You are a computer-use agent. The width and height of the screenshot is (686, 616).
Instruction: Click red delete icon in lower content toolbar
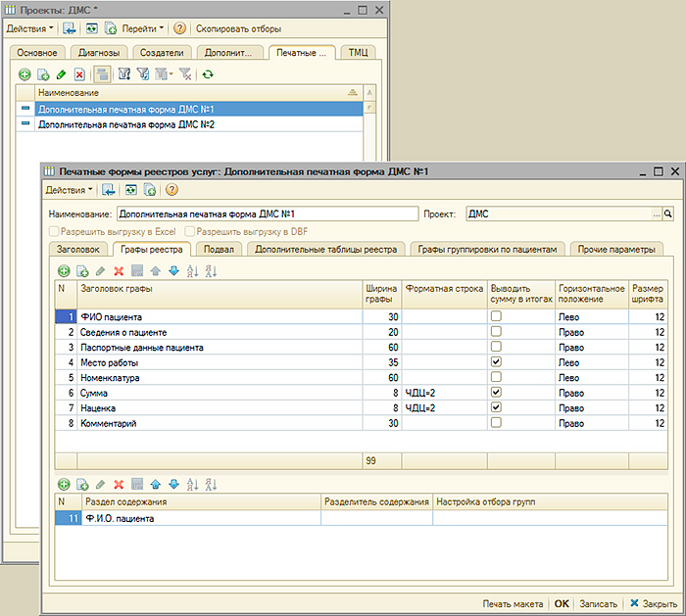pos(119,484)
